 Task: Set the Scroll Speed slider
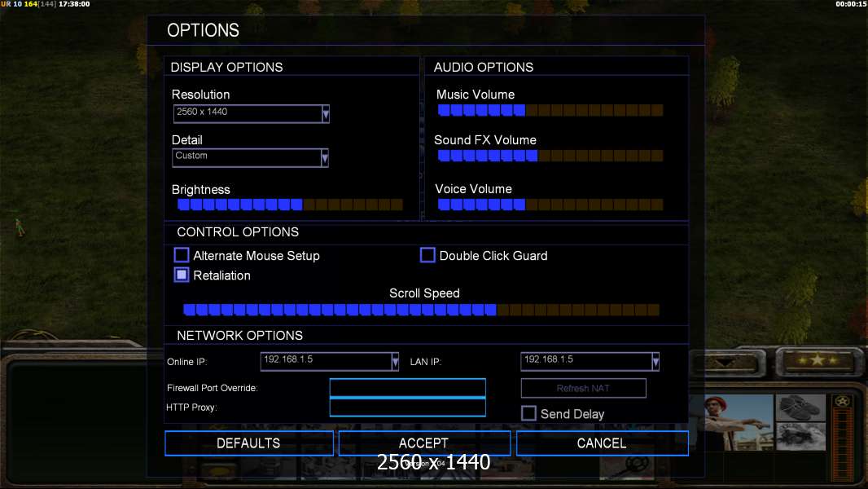point(421,310)
